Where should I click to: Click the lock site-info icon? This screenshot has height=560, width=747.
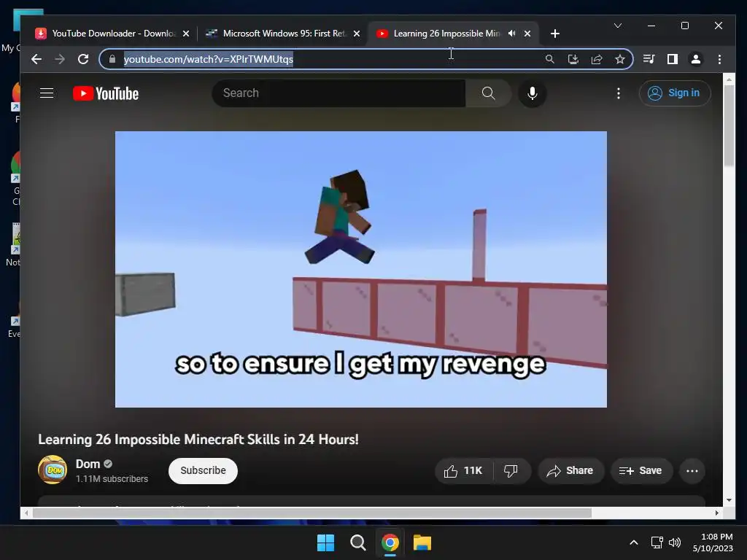point(112,59)
